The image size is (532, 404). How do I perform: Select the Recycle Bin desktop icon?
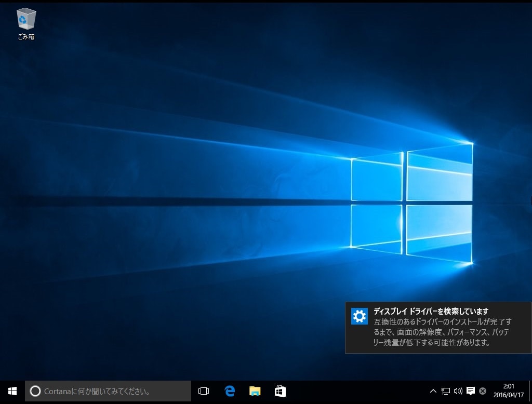tap(26, 24)
